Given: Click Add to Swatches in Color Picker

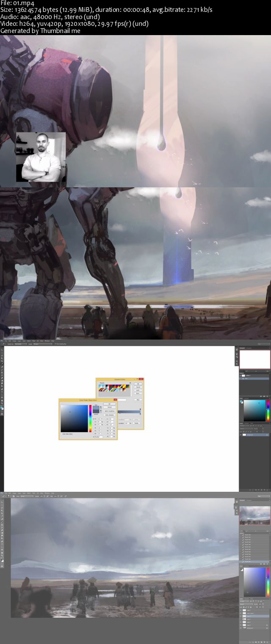Looking at the screenshot, I should (109, 411).
